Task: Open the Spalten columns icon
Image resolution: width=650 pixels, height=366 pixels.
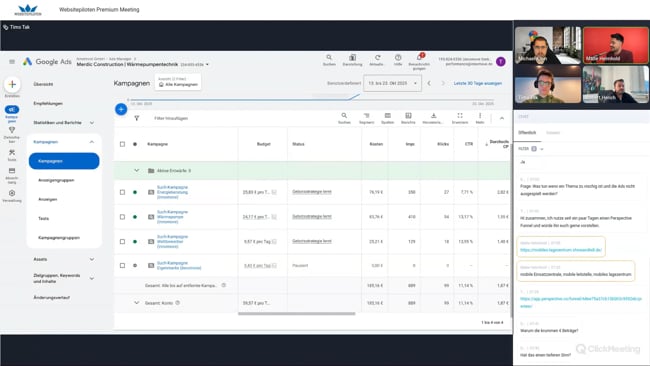Action: pyautogui.click(x=388, y=116)
